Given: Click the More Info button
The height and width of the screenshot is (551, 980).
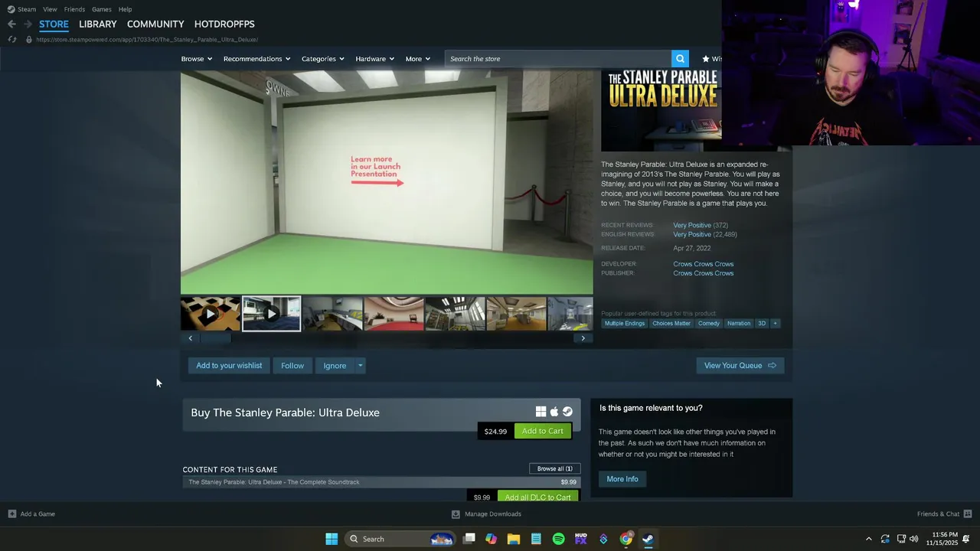Looking at the screenshot, I should (x=622, y=479).
